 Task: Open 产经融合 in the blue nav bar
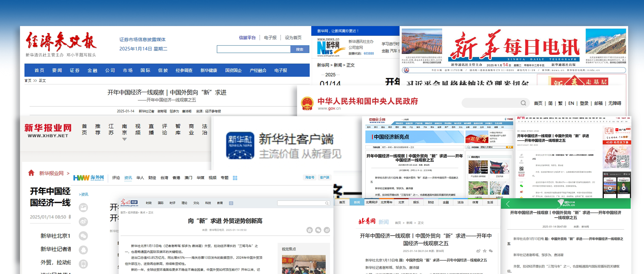point(258,70)
